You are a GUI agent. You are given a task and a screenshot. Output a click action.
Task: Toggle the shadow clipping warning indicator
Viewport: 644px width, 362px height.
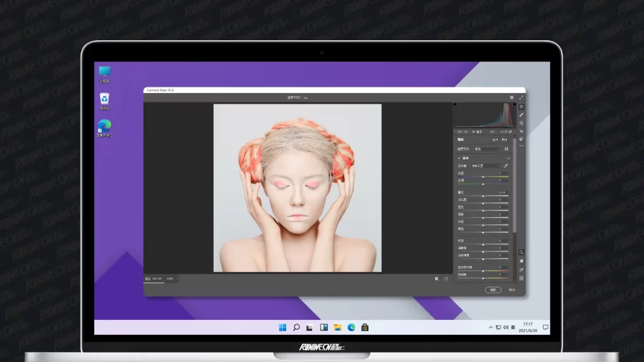(x=456, y=105)
